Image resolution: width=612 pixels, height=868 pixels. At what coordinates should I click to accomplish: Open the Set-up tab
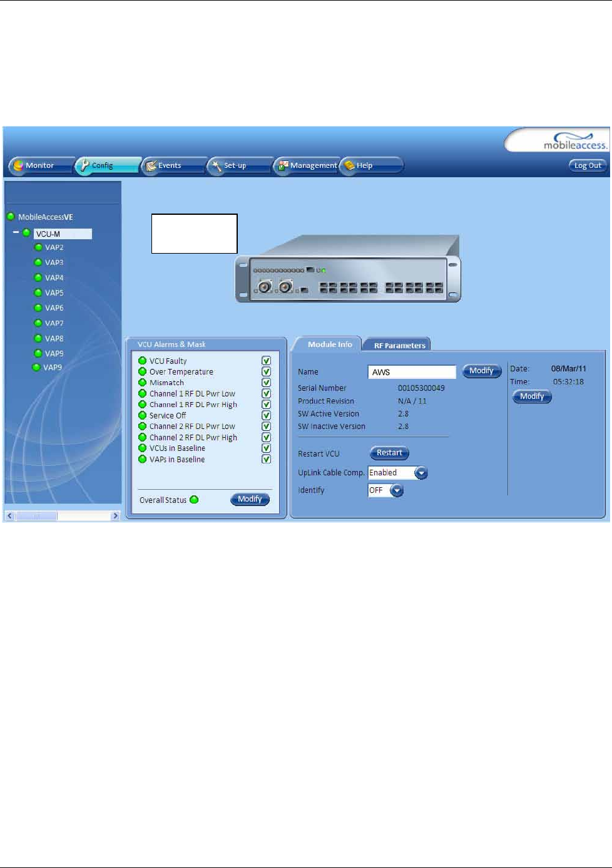(240, 165)
